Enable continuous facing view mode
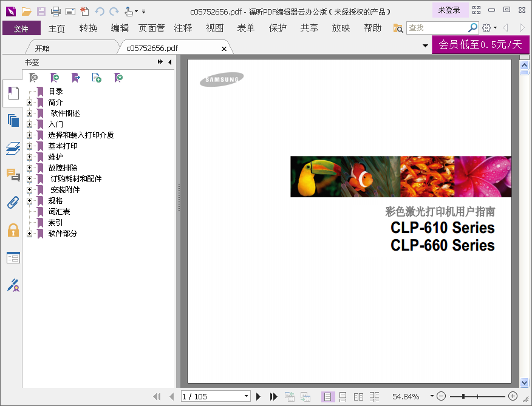 [x=374, y=396]
